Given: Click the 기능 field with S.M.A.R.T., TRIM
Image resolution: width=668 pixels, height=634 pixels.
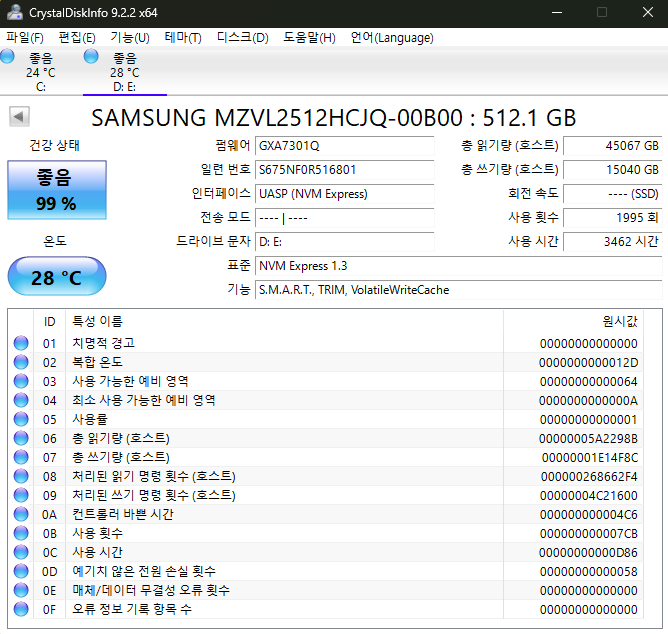Looking at the screenshot, I should (458, 290).
